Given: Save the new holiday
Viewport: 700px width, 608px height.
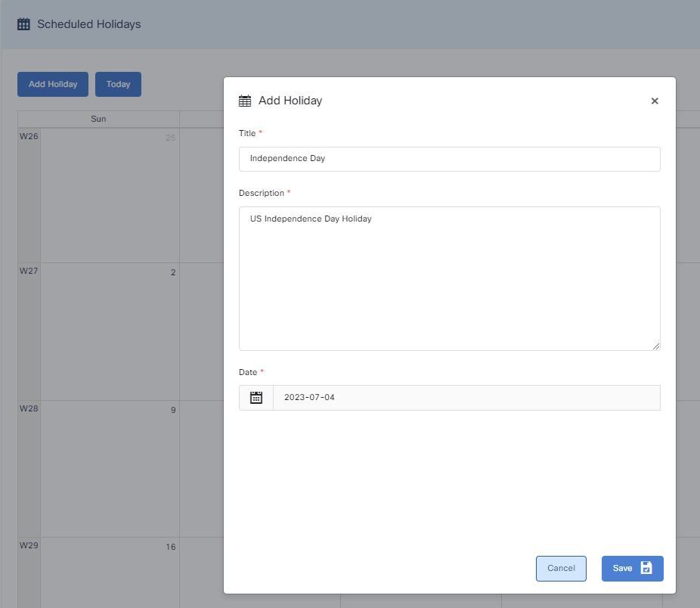Looking at the screenshot, I should click(x=632, y=569).
